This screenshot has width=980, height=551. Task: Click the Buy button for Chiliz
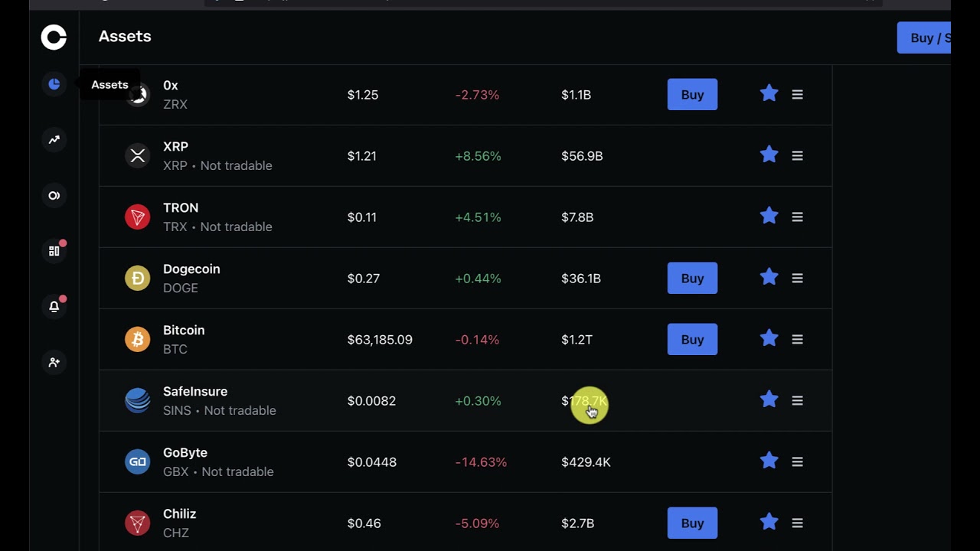pos(692,523)
